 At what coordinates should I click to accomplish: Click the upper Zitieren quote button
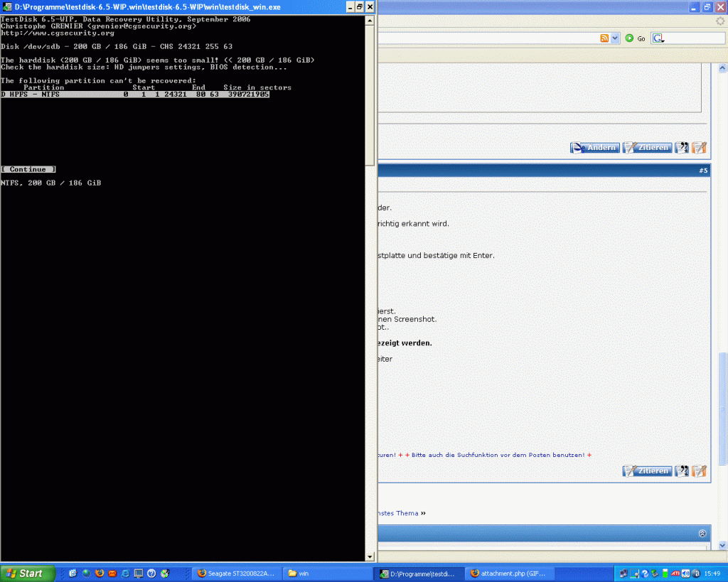tap(647, 148)
